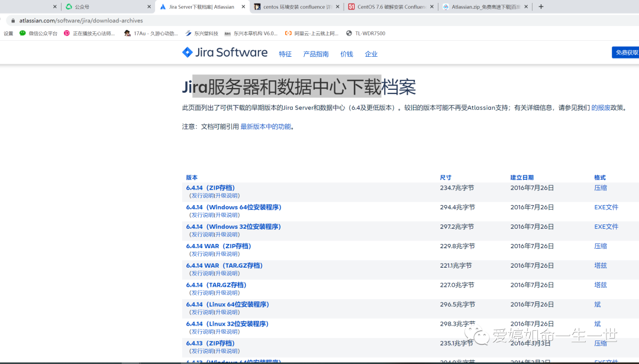
Task: Click 压缩 format in 6.4.14 WAR ZIP row
Action: click(x=601, y=246)
